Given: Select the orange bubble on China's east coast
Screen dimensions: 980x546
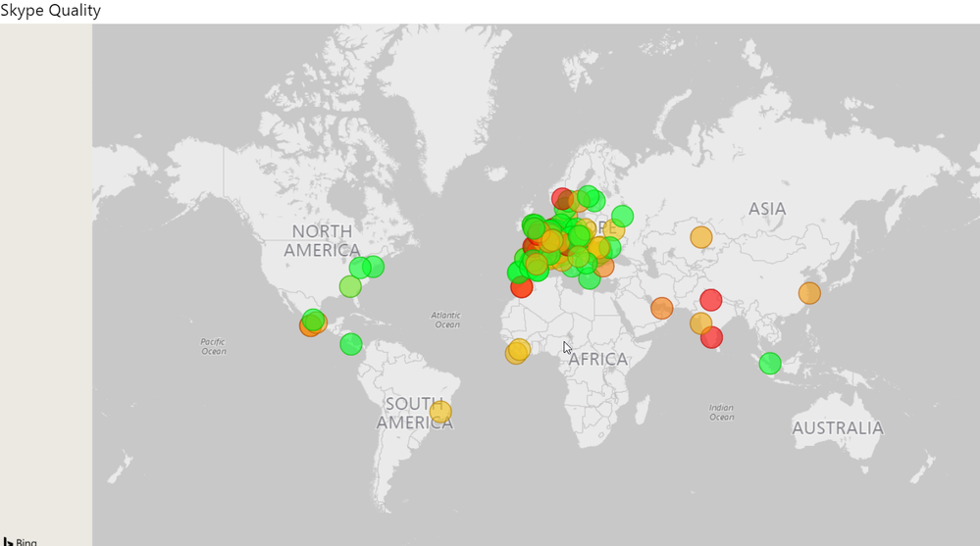Looking at the screenshot, I should tap(809, 293).
